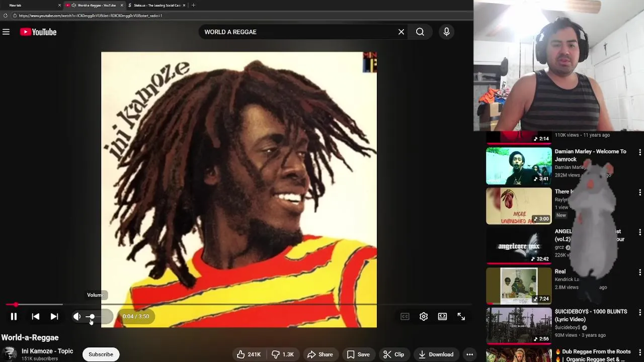Open Ini Kamoze - Topic channel link

click(x=47, y=351)
